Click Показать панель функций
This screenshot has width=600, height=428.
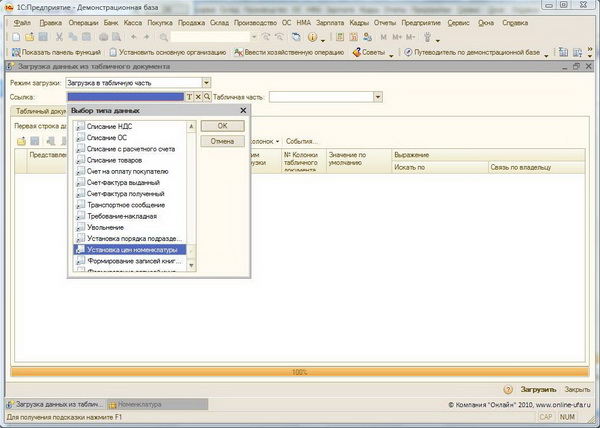[x=56, y=52]
